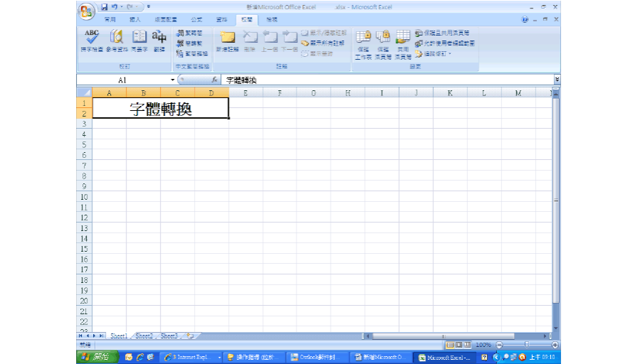635x364 pixels.
Task: Click the Redo arrow icon
Action: tap(129, 7)
